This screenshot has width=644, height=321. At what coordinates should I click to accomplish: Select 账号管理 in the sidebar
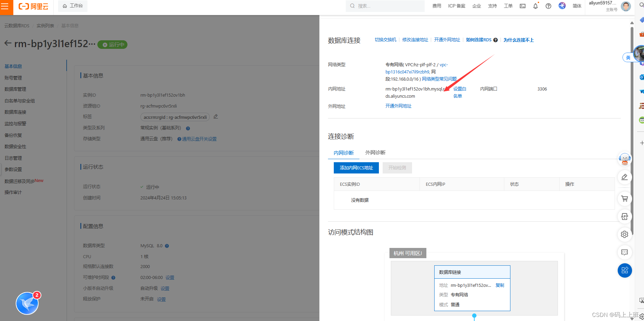click(x=13, y=78)
